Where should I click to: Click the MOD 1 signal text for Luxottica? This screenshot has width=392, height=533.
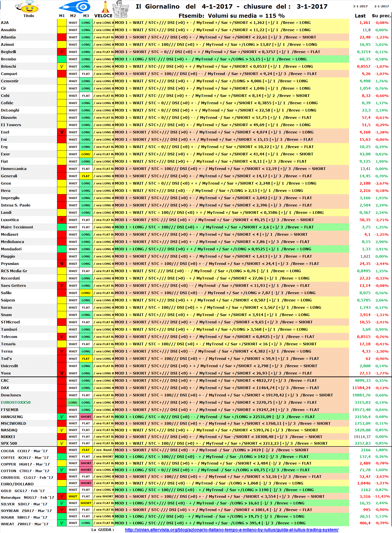coord(214,220)
